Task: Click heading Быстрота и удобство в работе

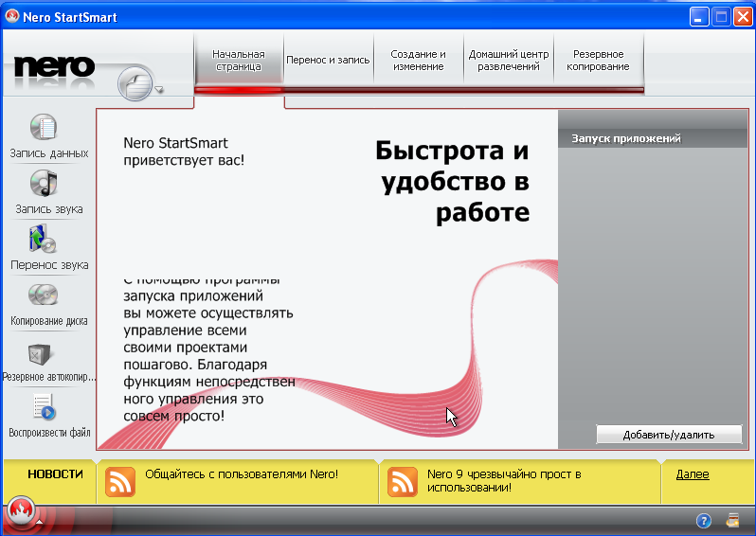Action: click(x=452, y=181)
